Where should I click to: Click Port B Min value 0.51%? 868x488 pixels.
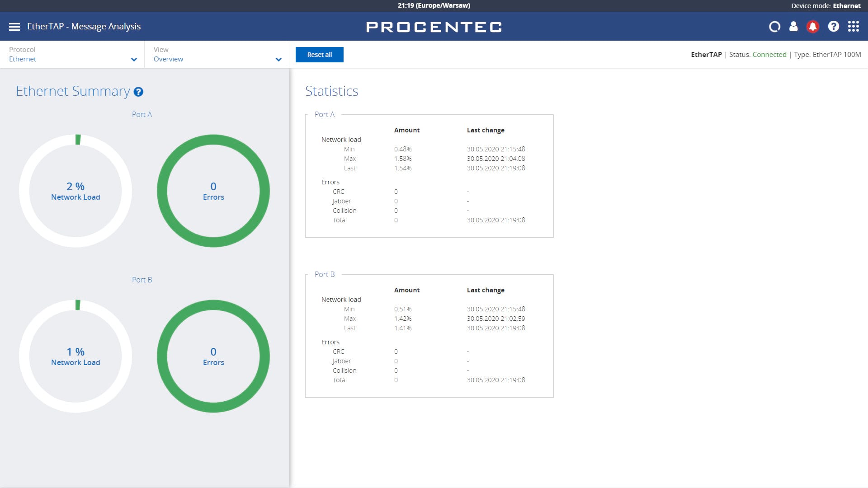click(403, 309)
